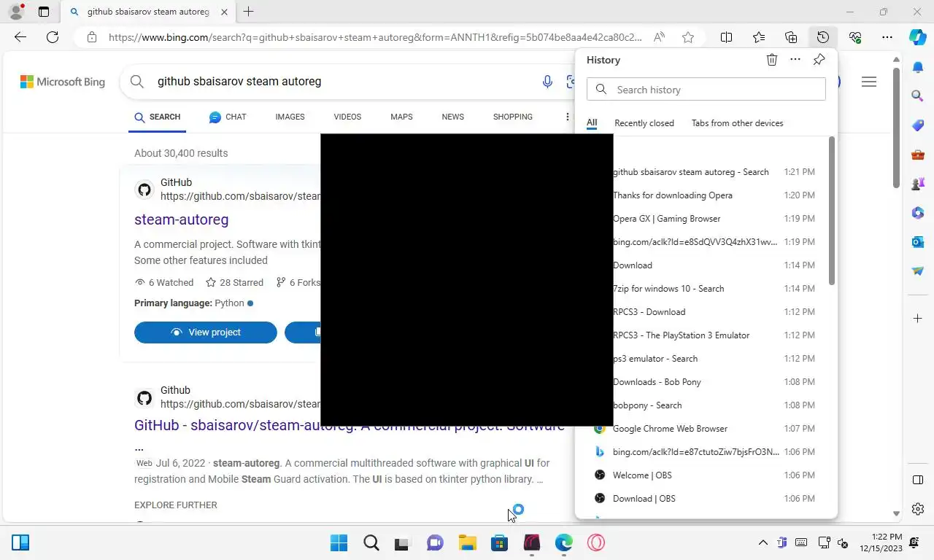Open Bing CHAT tab

(x=228, y=117)
